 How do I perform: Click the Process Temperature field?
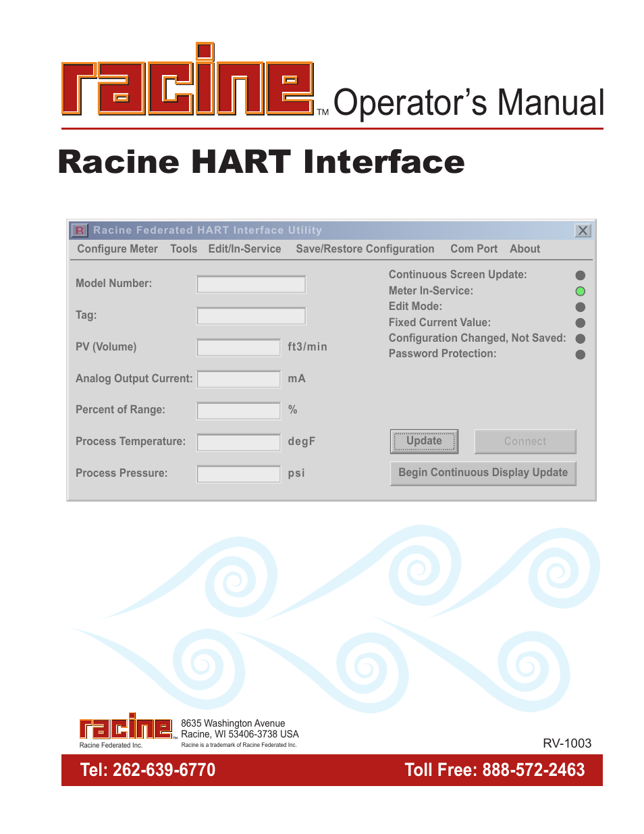coord(238,442)
